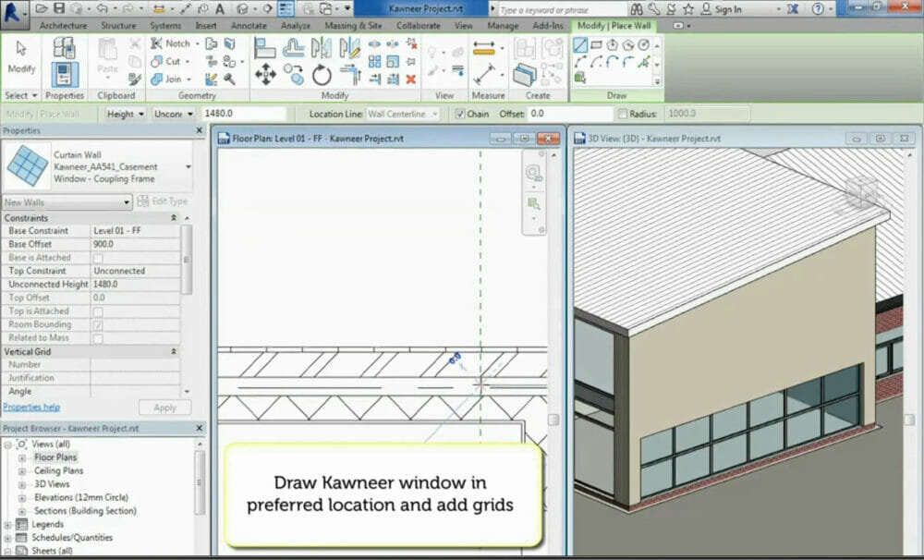Screen dimensions: 924x560
Task: Click the ViewCube in the 3D view
Action: click(861, 192)
